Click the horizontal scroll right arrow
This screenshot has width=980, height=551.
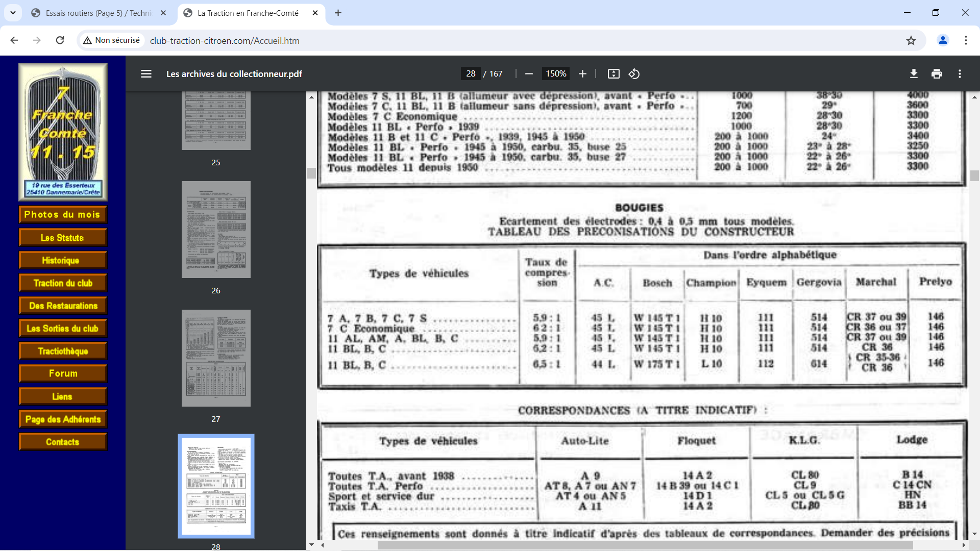(964, 545)
